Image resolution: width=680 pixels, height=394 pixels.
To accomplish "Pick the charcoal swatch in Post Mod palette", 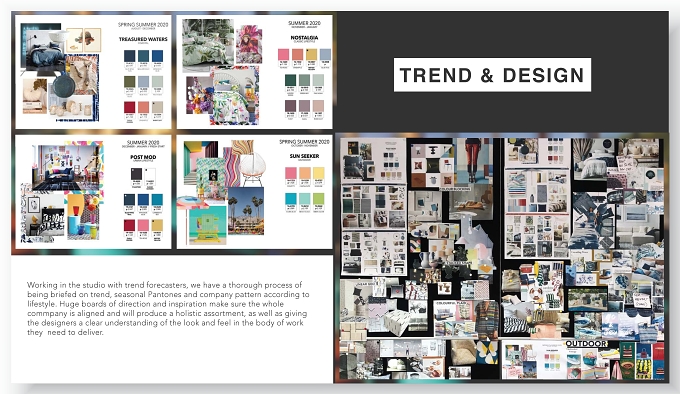I will tap(136, 174).
